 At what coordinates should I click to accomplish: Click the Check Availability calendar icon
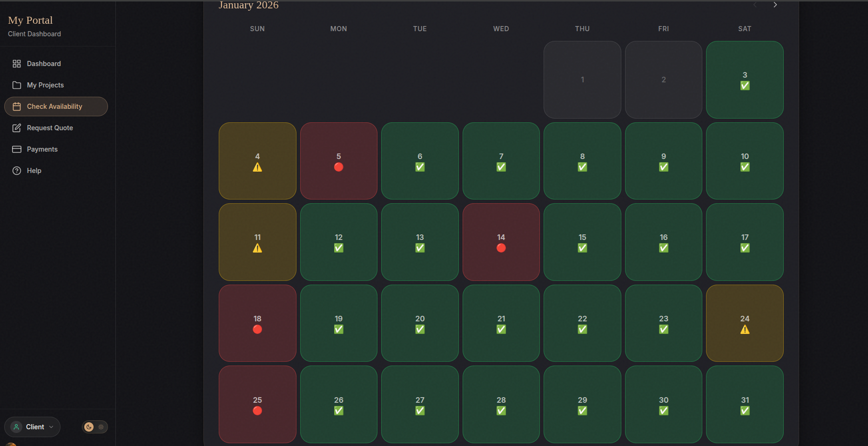click(17, 107)
